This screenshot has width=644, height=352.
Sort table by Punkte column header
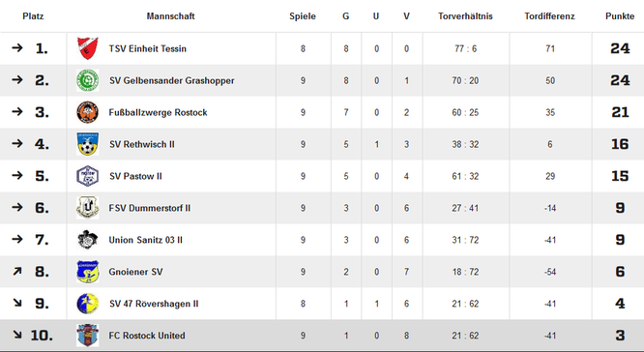620,16
